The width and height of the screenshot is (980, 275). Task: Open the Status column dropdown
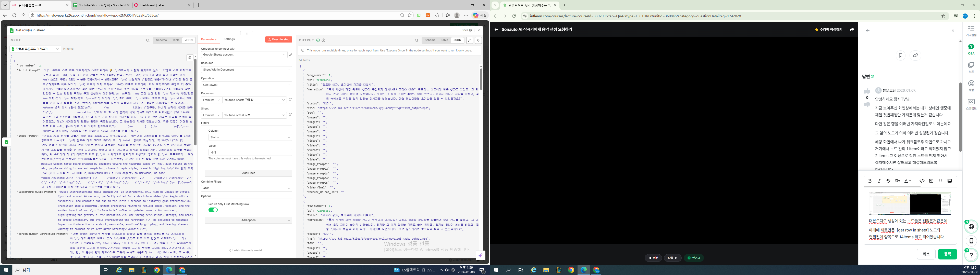point(250,137)
